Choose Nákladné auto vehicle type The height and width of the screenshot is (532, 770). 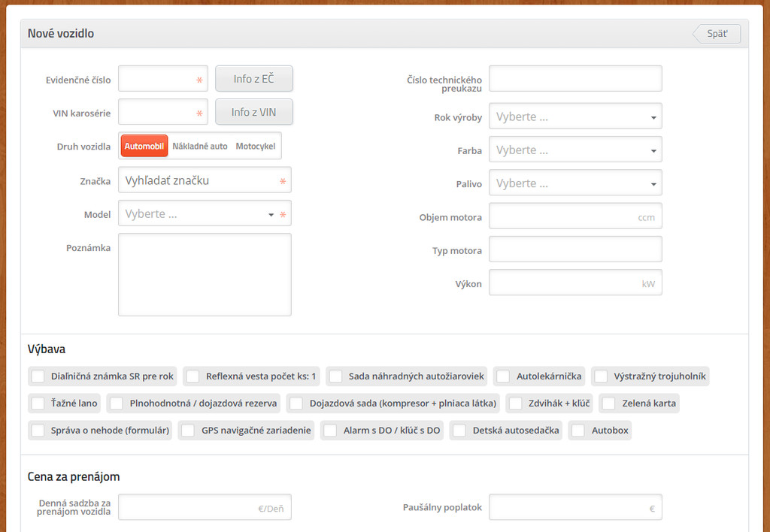point(200,146)
